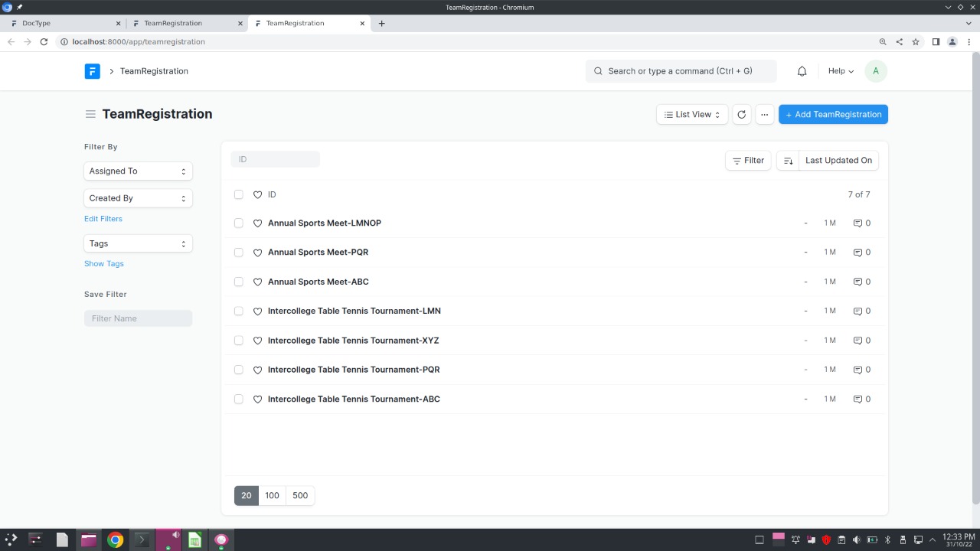
Task: Open Last Updated On sort field dropdown
Action: tap(838, 161)
